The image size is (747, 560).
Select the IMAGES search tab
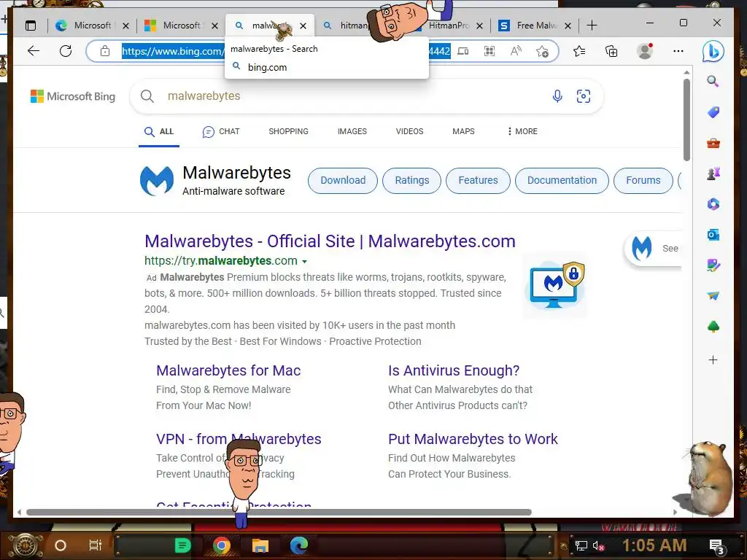[352, 131]
